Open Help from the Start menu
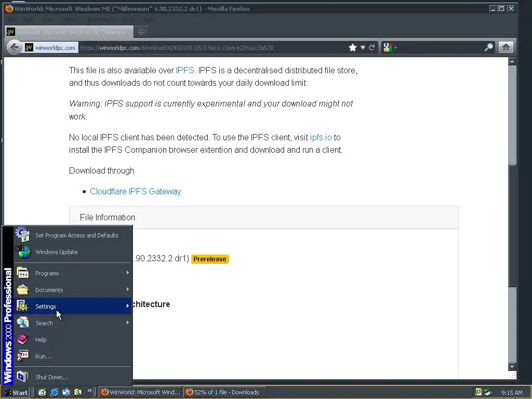Screen dimensions: 532x399 coord(72,340)
